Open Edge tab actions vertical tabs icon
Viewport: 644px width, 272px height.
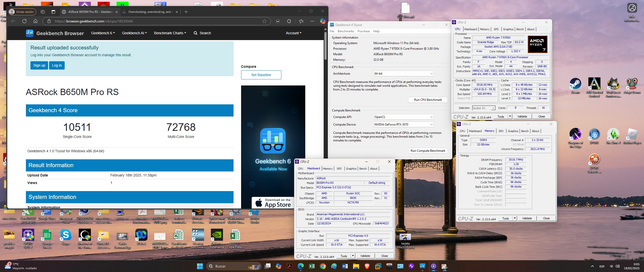click(53, 12)
